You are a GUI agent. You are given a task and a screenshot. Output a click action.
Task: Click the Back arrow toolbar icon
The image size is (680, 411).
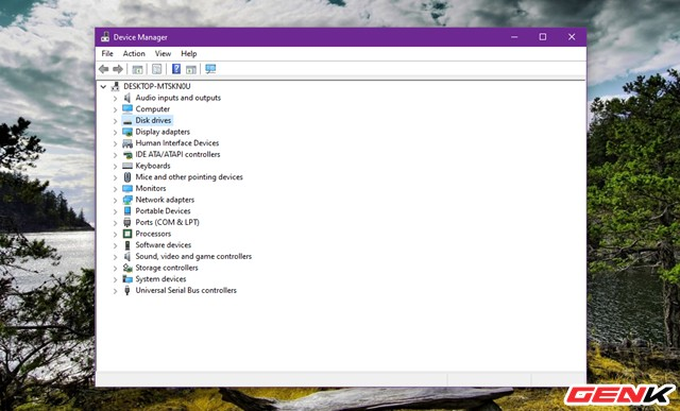point(104,69)
